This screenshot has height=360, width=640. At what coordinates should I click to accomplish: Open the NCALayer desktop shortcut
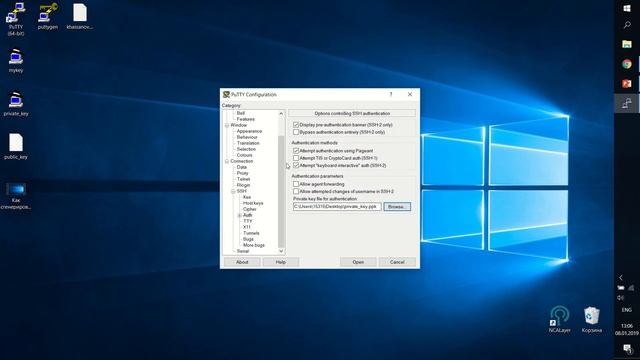pyautogui.click(x=560, y=319)
